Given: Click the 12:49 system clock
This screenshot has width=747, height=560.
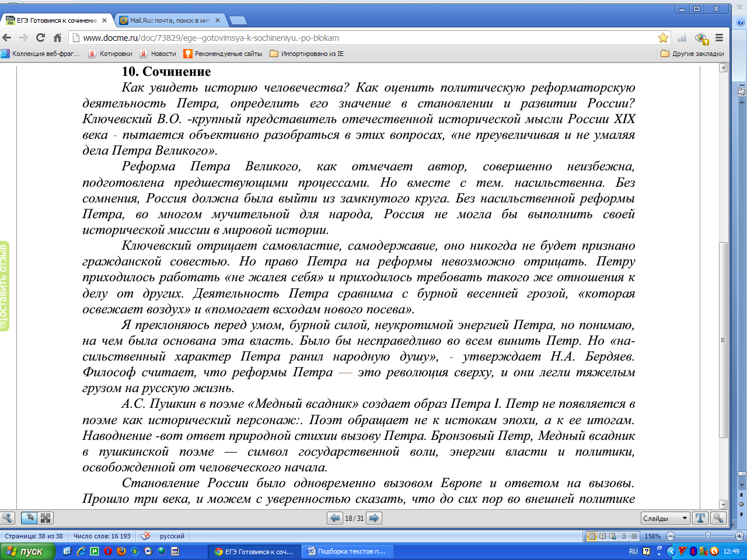Looking at the screenshot, I should (x=731, y=551).
